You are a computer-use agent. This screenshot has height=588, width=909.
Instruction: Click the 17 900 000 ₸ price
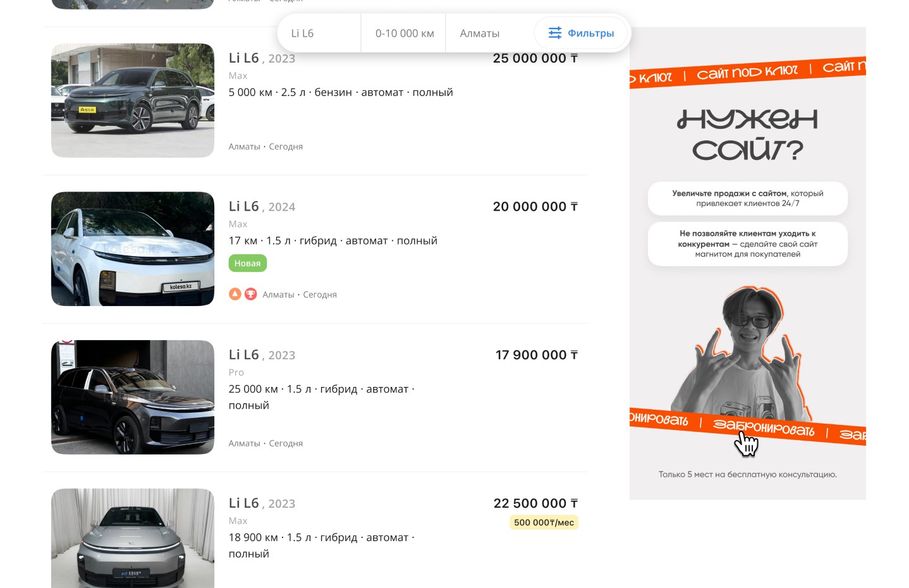pyautogui.click(x=537, y=355)
